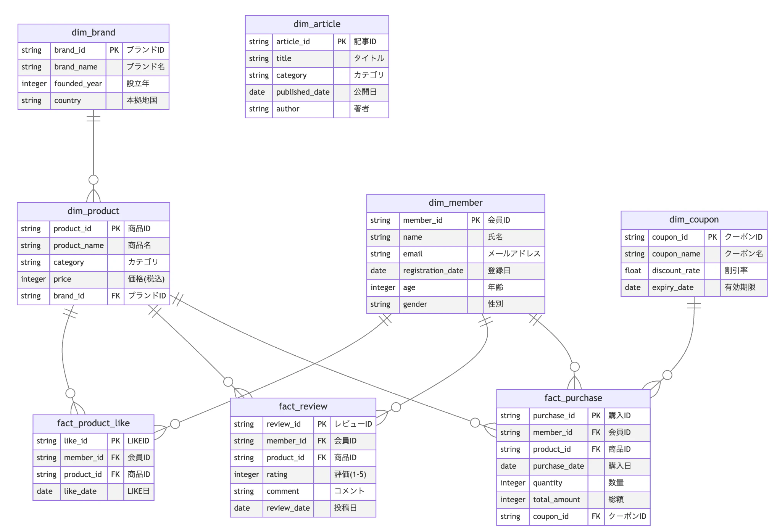777x532 pixels.
Task: Click the discount_rate attribute
Action: [x=676, y=271]
